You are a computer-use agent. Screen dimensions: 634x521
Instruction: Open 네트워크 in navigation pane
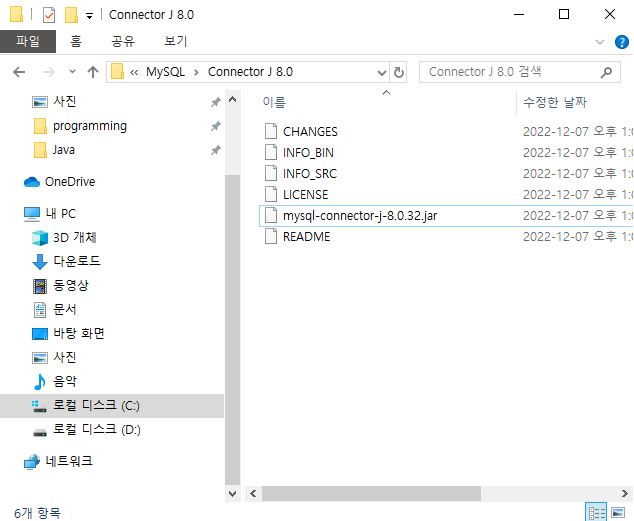pyautogui.click(x=69, y=461)
